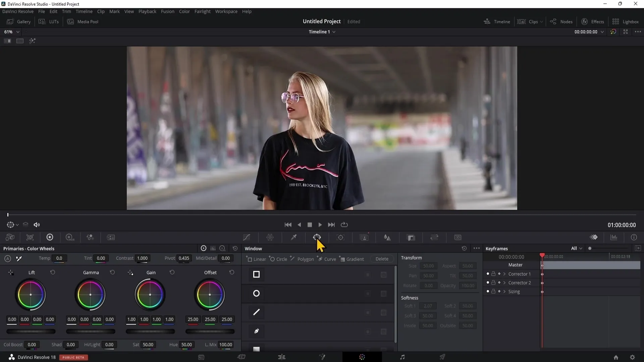The height and width of the screenshot is (362, 644).
Task: Open the Motion Effects palette icon
Action: coord(110,237)
